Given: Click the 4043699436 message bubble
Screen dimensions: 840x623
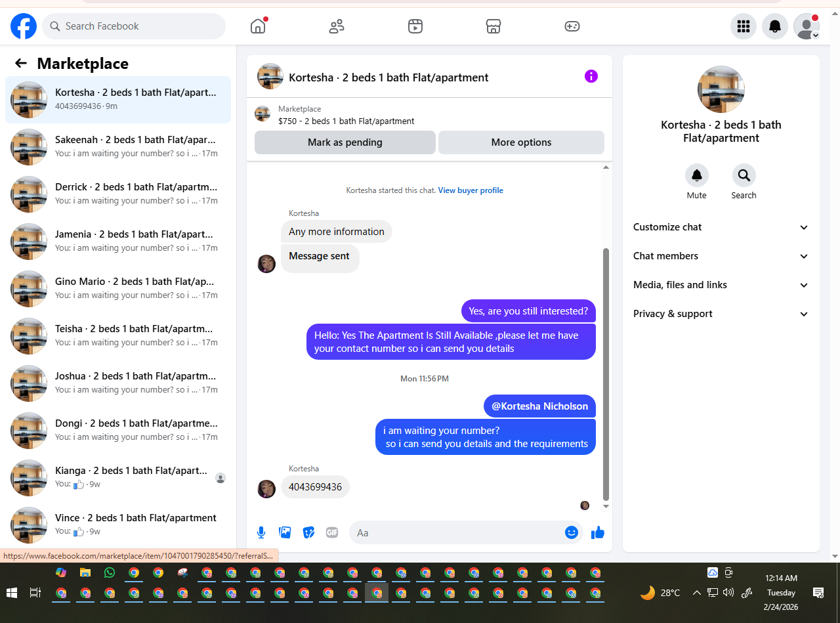Looking at the screenshot, I should tap(315, 487).
